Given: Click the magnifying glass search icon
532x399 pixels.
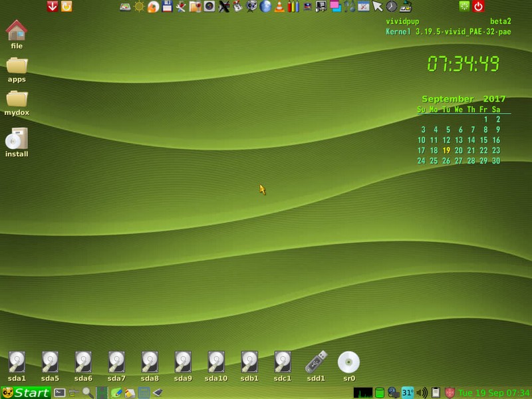Looking at the screenshot, I should pyautogui.click(x=87, y=392).
